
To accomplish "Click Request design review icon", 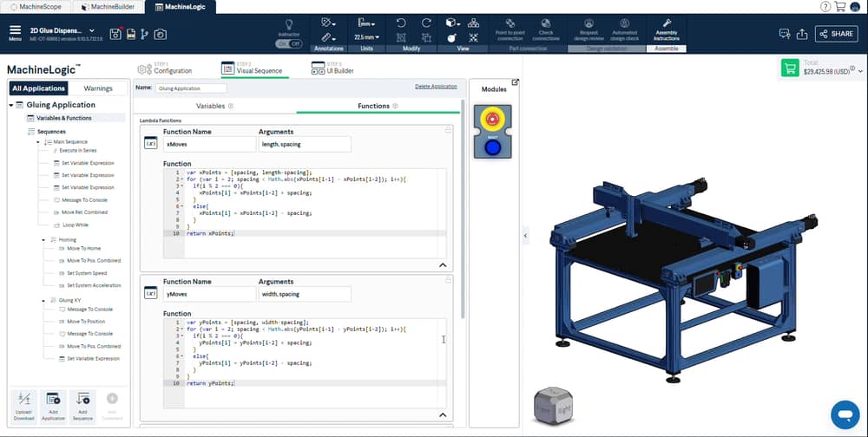I will coord(589,23).
